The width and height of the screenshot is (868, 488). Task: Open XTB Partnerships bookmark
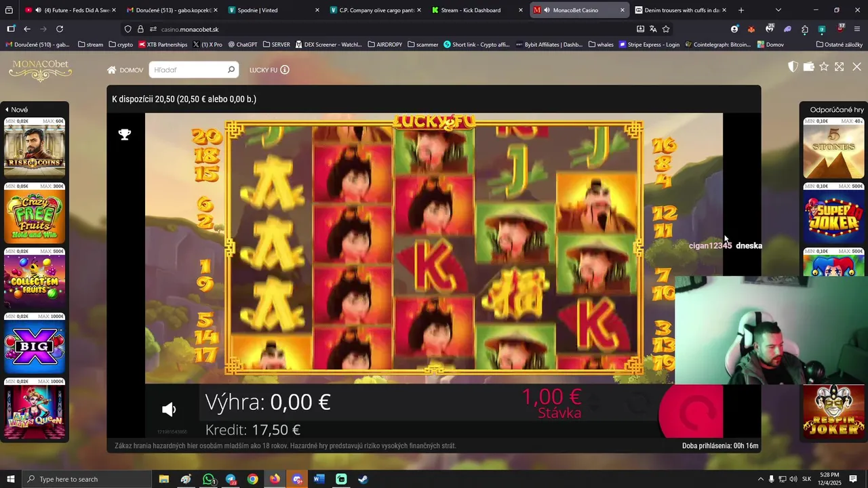coord(163,45)
